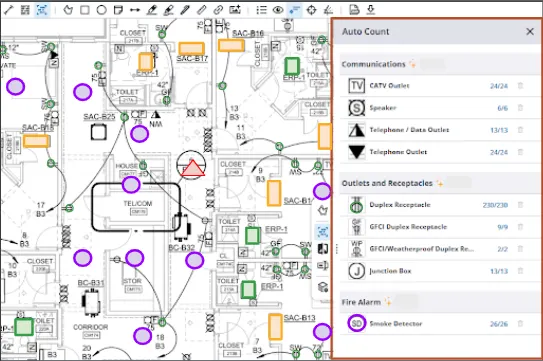Select the grid count tool in top toolbar
Screen dimensions: 543x361
tap(25, 10)
